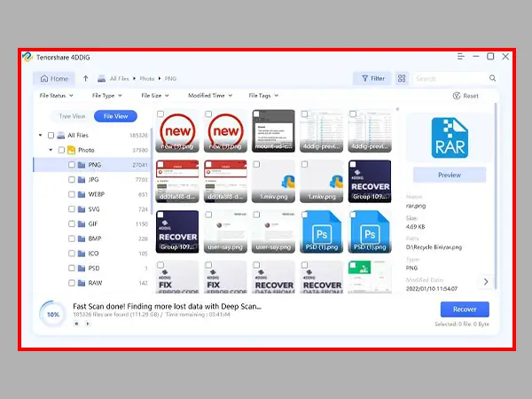The width and height of the screenshot is (532, 399).
Task: Go up one folder level arrow
Action: [x=85, y=79]
